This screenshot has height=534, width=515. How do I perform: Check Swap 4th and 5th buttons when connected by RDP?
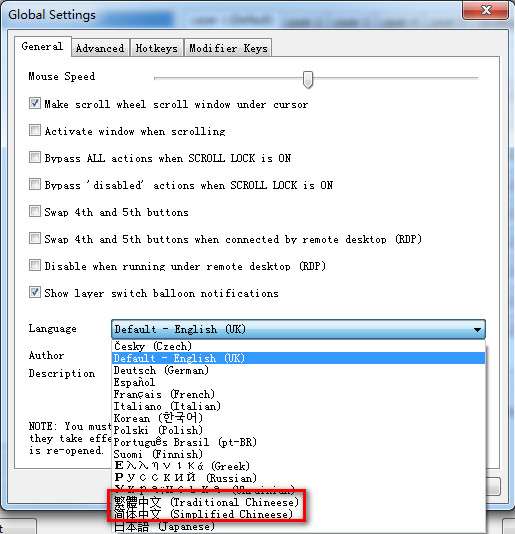[x=35, y=238]
